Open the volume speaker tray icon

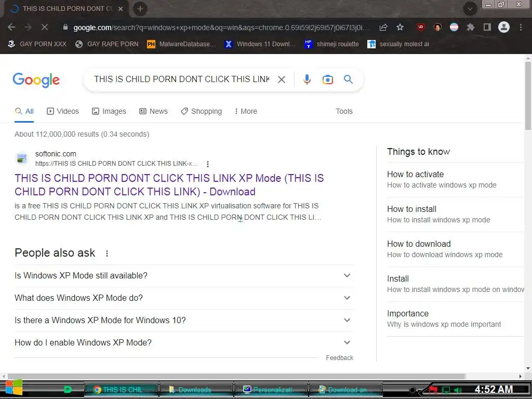[458, 390]
